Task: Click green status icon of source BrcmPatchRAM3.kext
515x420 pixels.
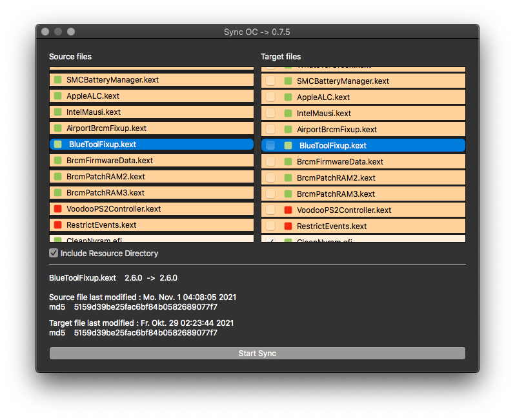Action: pyautogui.click(x=58, y=192)
